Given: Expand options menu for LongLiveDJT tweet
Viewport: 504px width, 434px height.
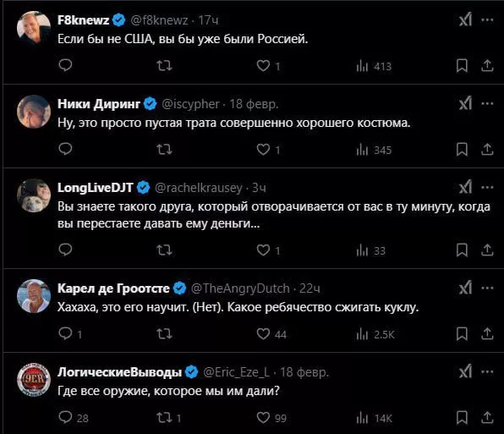Looking at the screenshot, I should pos(487,188).
